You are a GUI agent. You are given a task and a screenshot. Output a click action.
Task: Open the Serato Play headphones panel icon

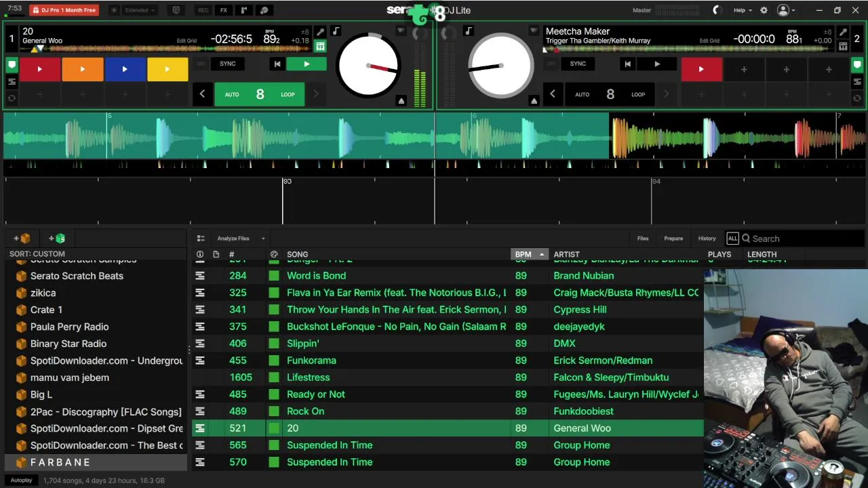(x=264, y=10)
